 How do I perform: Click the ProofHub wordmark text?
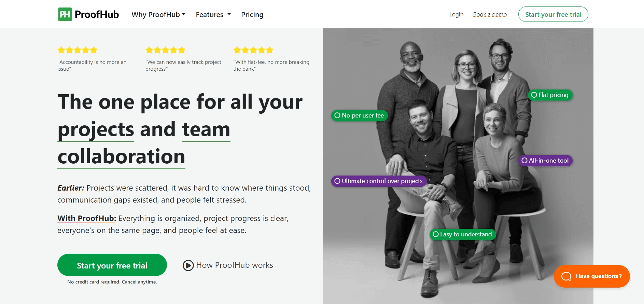click(x=97, y=14)
